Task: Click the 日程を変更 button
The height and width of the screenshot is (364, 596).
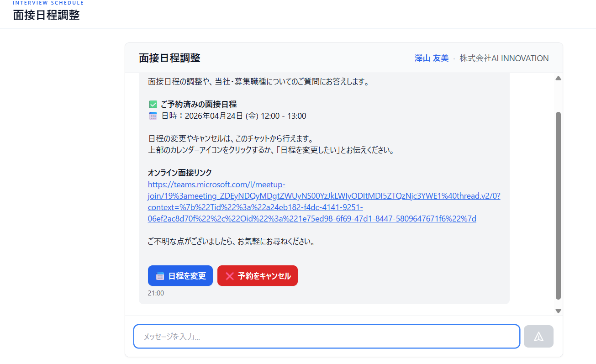Action: [180, 276]
